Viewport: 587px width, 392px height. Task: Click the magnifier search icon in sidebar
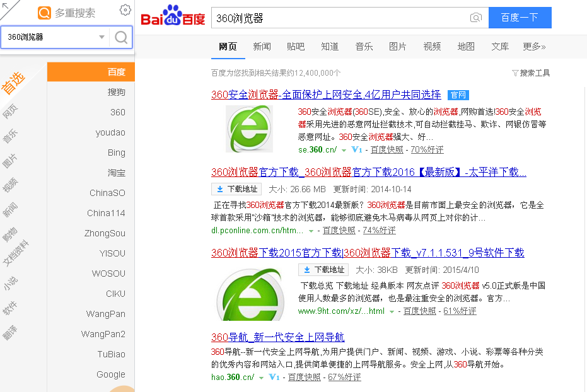121,37
